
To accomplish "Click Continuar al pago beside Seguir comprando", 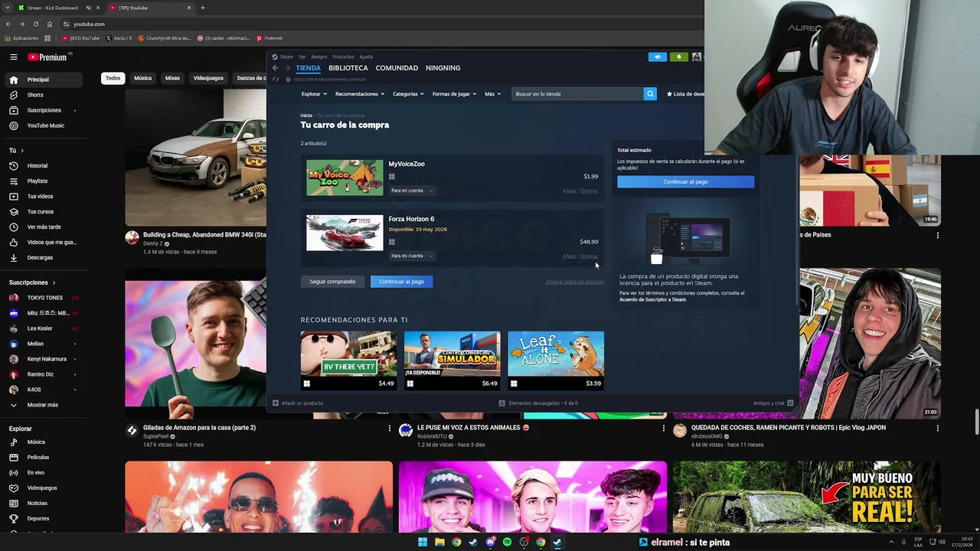I will [x=401, y=282].
